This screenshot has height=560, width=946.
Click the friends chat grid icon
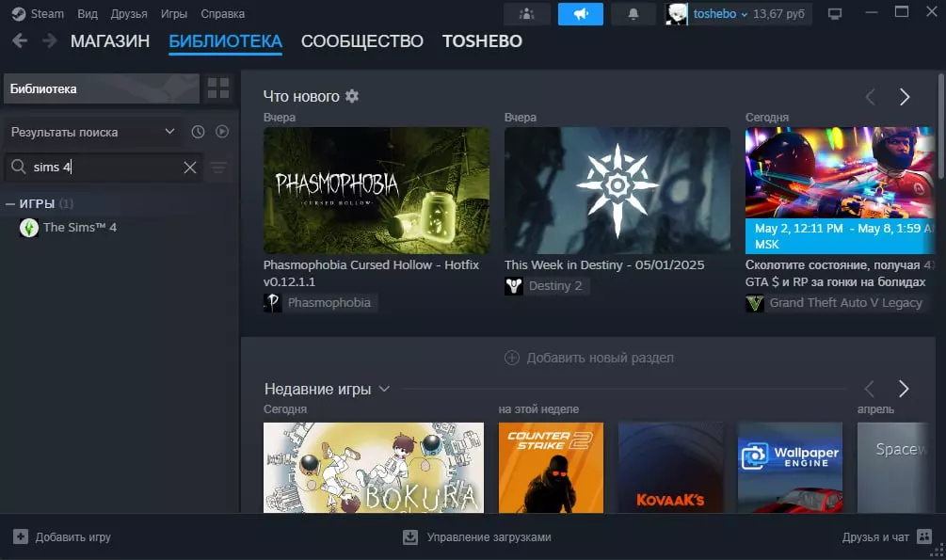(924, 536)
